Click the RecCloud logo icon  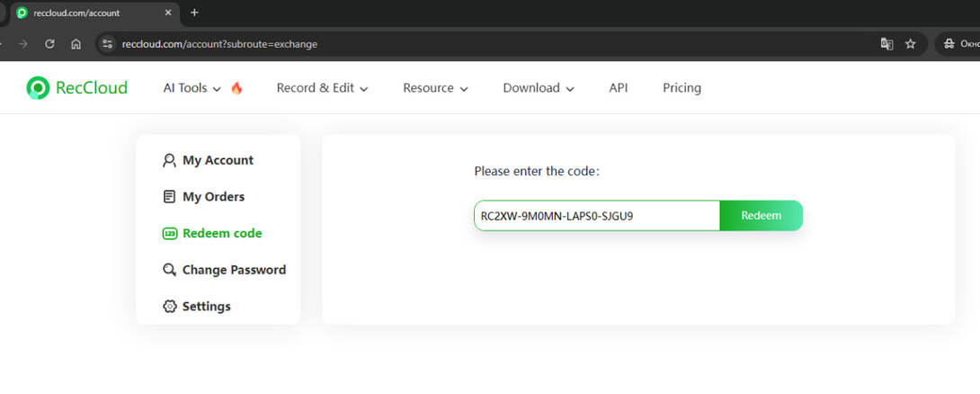point(38,87)
